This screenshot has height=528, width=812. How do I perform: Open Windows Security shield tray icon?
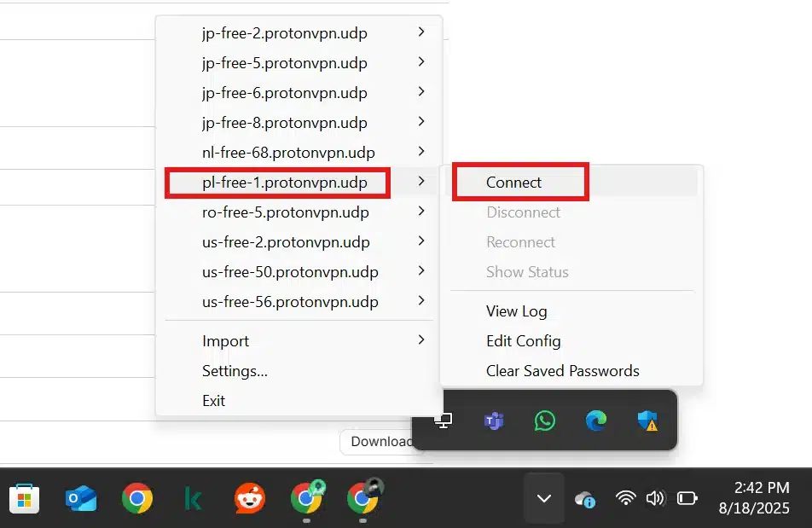647,421
